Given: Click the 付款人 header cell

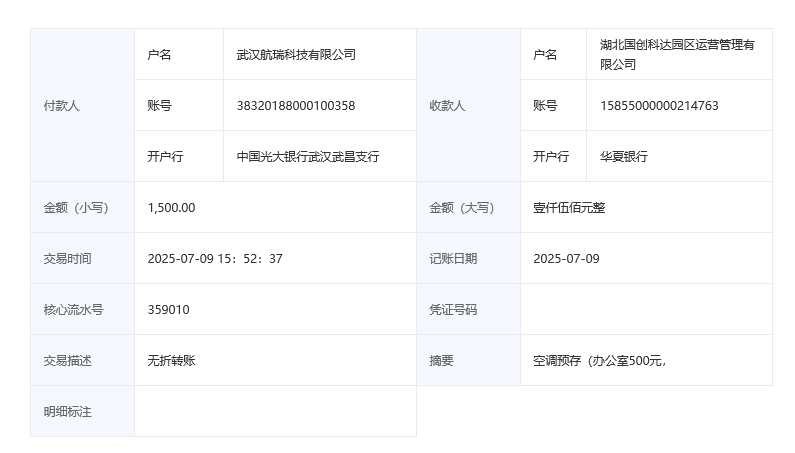Looking at the screenshot, I should point(61,106).
